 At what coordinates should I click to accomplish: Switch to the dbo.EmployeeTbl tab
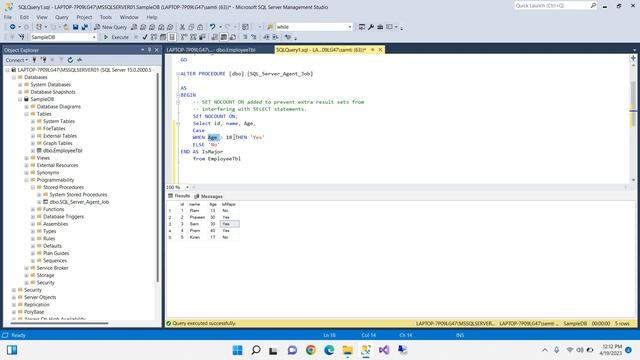[x=211, y=50]
